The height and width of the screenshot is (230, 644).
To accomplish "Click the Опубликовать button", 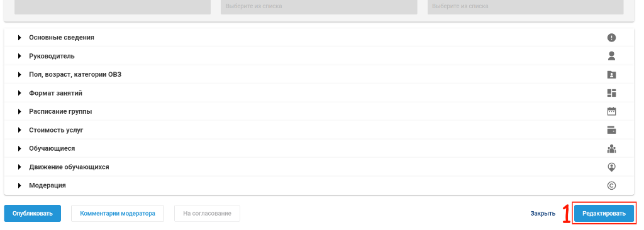I will tap(33, 213).
